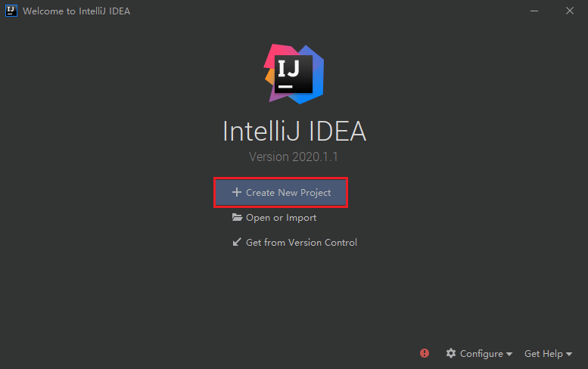Click the gear icon next to Configure
Viewport: 588px width, 369px height.
tap(451, 353)
